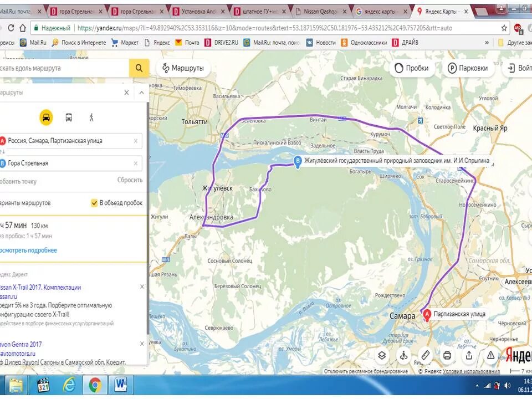The image size is (532, 399).
Task: Open Маршруты routes button
Action: (x=183, y=68)
